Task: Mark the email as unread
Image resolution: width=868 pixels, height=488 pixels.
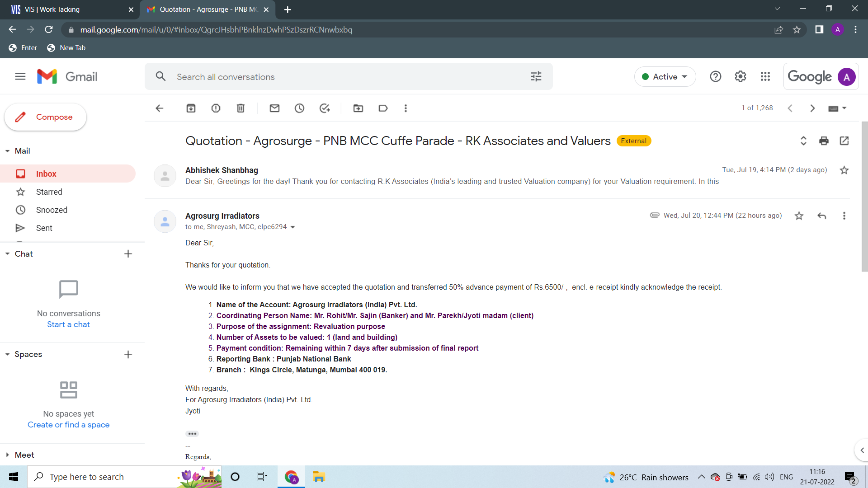Action: pos(274,108)
